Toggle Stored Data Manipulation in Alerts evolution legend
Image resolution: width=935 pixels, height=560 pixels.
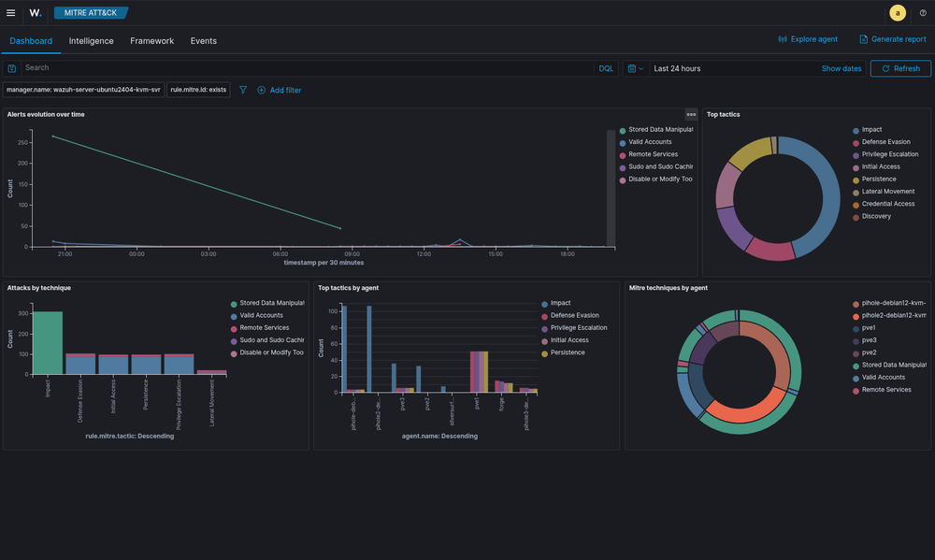pyautogui.click(x=656, y=130)
